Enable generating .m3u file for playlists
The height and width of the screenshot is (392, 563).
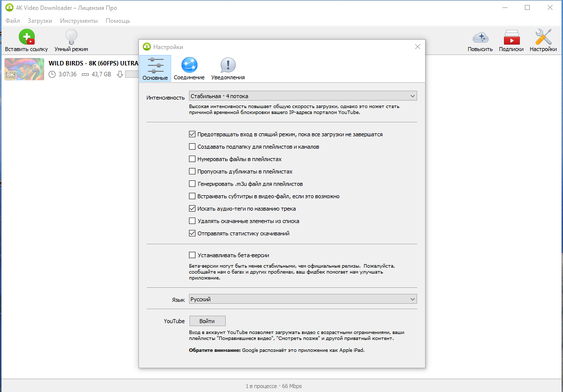coord(192,184)
